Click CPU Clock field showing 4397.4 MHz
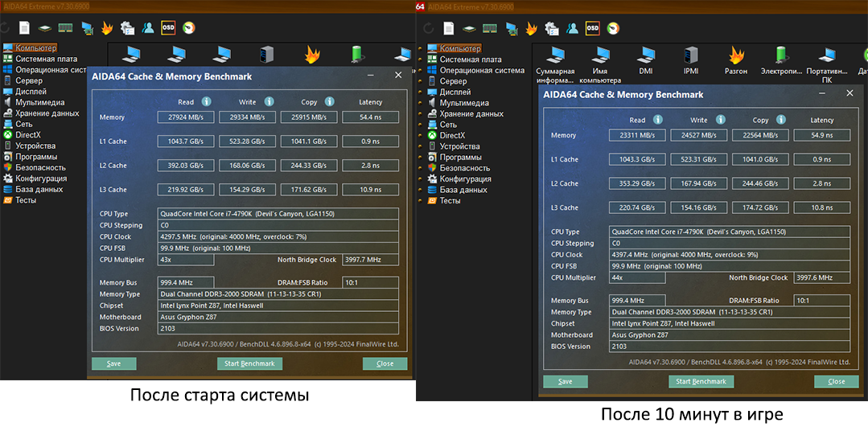 [x=730, y=255]
